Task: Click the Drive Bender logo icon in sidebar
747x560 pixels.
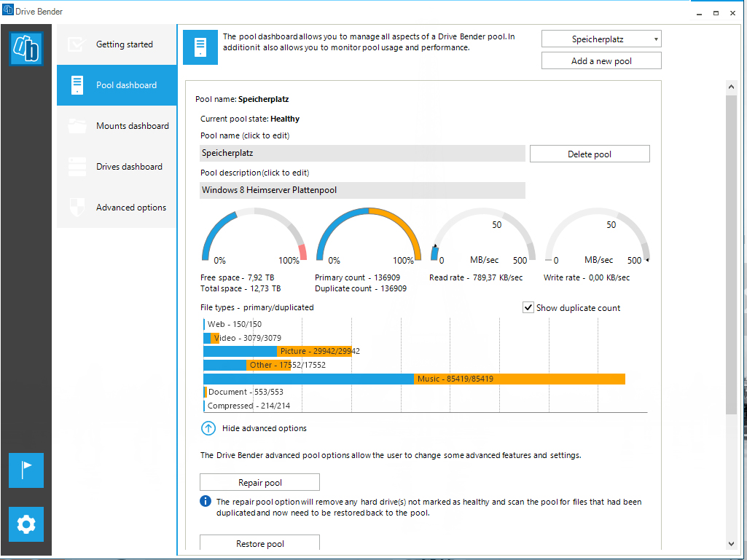Action: (26, 49)
